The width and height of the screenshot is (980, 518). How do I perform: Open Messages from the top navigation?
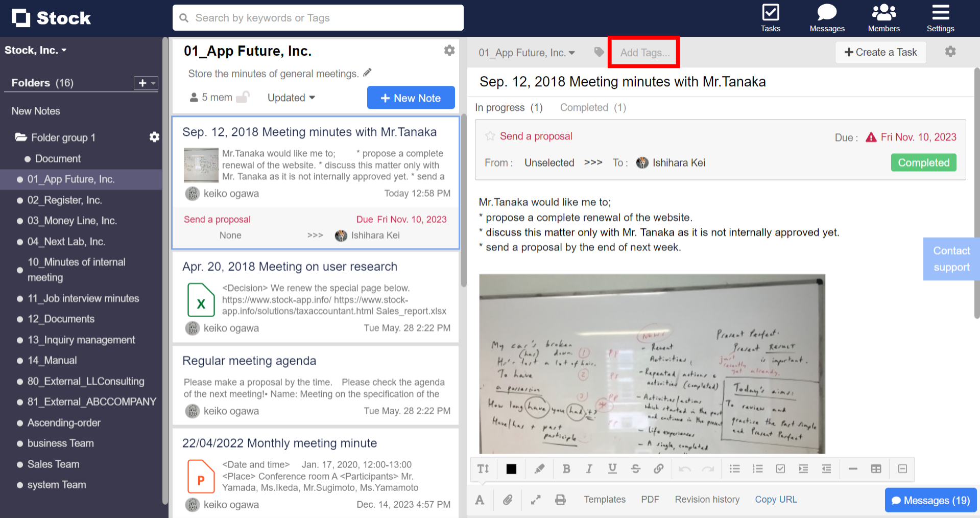(826, 17)
